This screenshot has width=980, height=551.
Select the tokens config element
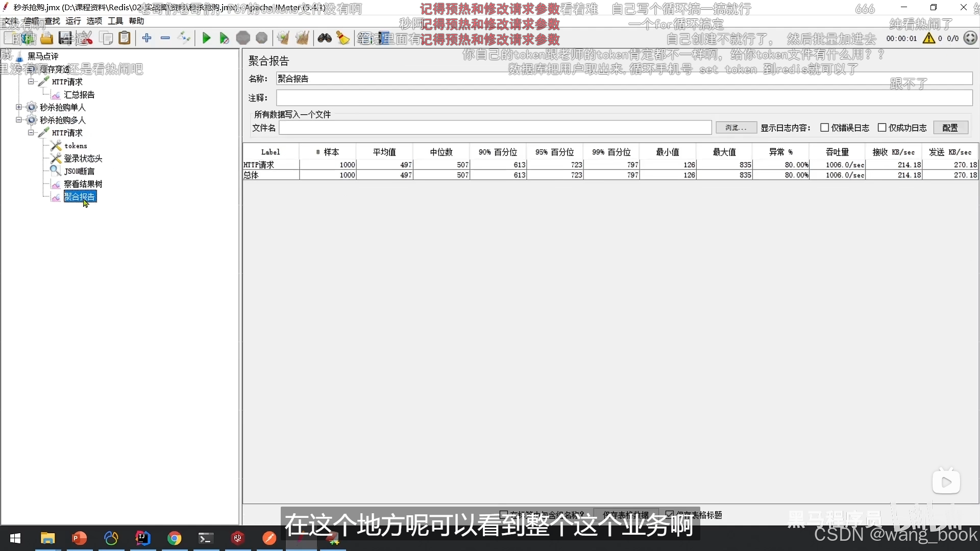[x=76, y=146]
